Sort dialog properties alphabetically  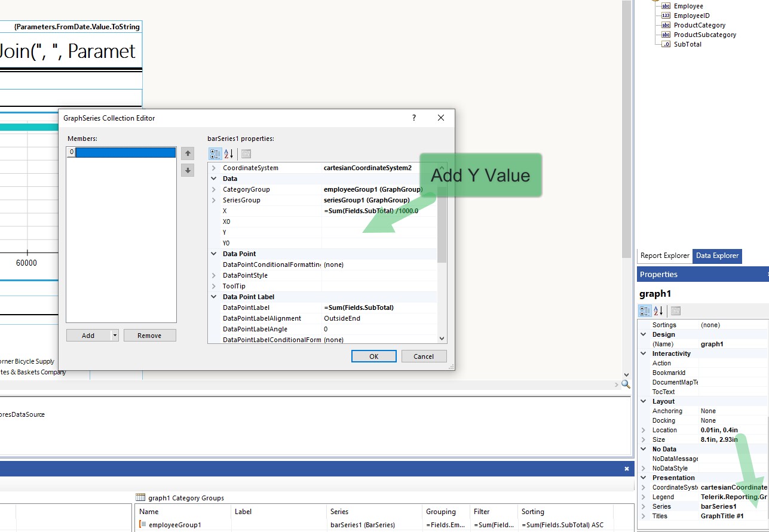pos(229,154)
